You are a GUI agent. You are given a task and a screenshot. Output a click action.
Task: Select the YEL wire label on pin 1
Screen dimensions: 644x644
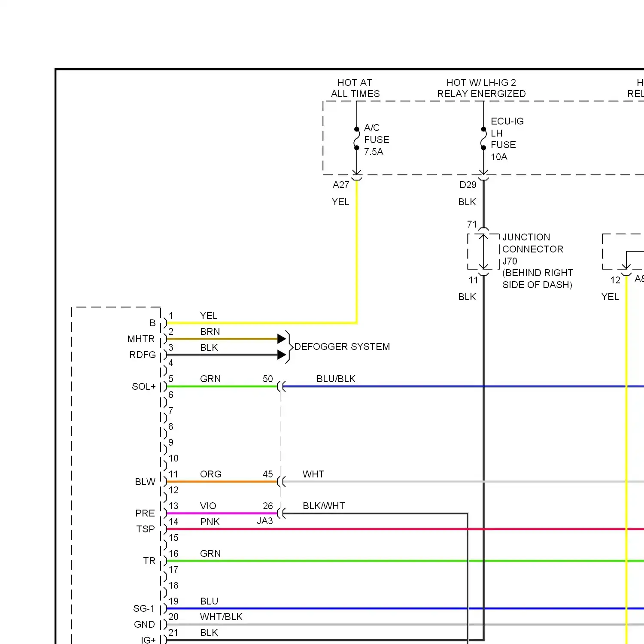click(209, 316)
